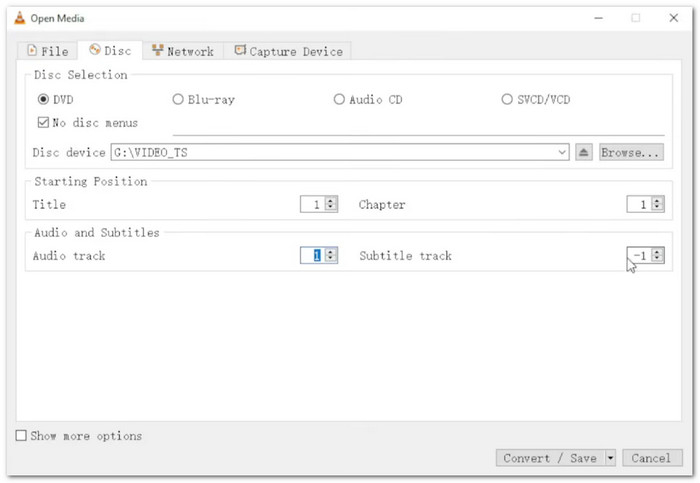Screen dimensions: 700x483
Task: Open the Capture Device tab
Action: pyautogui.click(x=288, y=51)
